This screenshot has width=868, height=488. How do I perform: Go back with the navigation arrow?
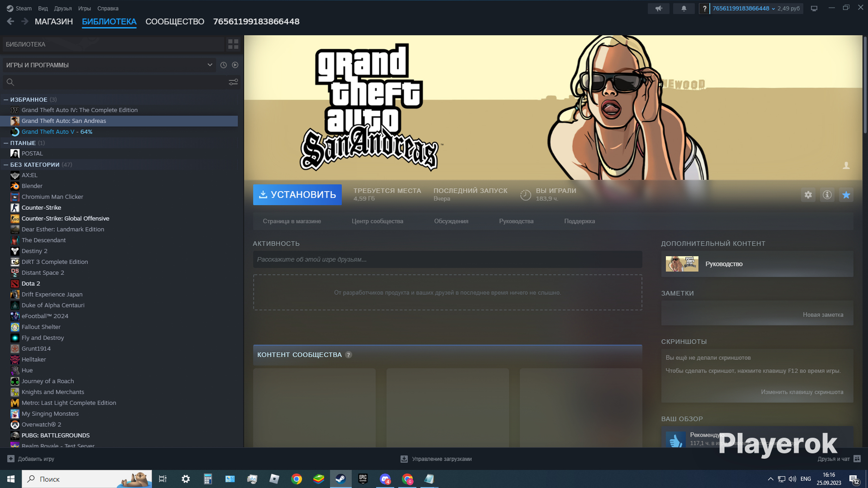coord(10,21)
